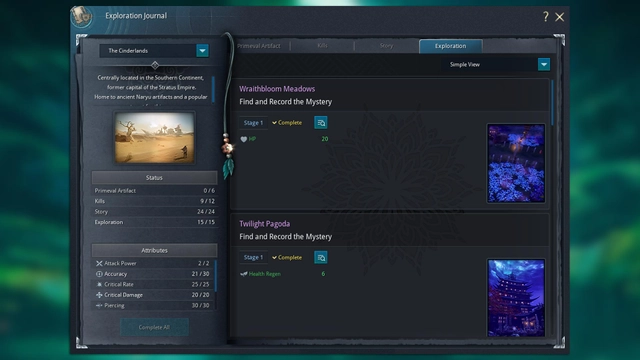The height and width of the screenshot is (360, 640).
Task: Switch to the Kills tab
Action: (x=322, y=46)
